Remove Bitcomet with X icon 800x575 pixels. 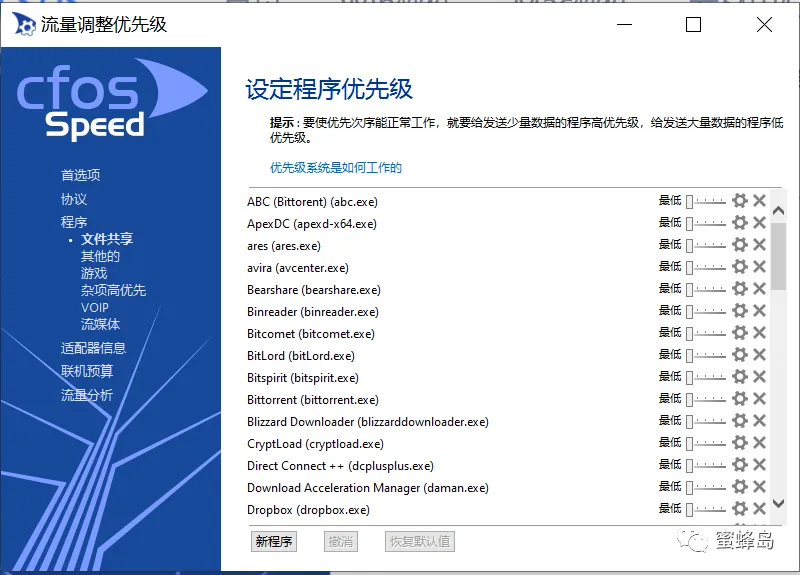[x=759, y=333]
